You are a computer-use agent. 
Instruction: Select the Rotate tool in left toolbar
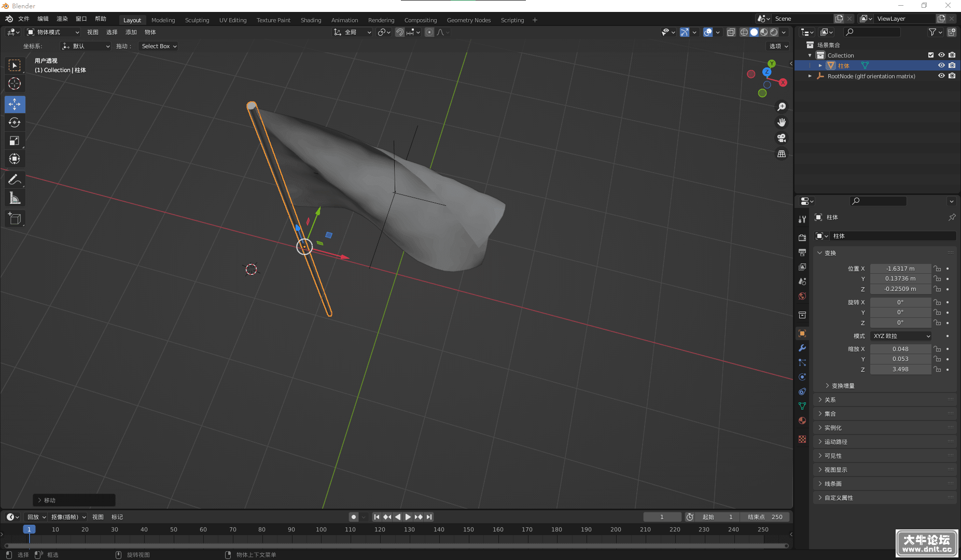(x=15, y=122)
